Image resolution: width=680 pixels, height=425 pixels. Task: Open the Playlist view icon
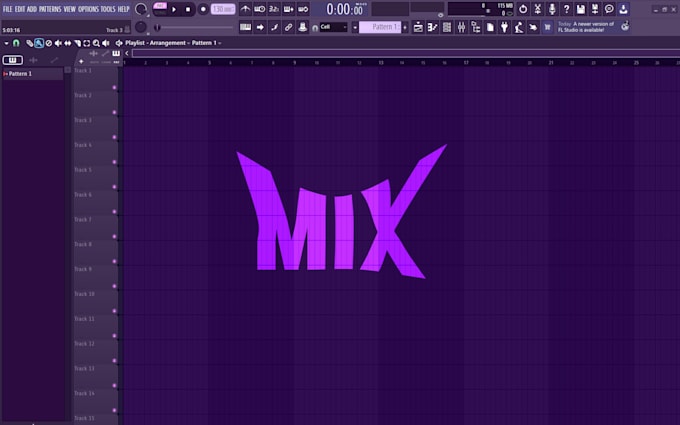pyautogui.click(x=418, y=27)
